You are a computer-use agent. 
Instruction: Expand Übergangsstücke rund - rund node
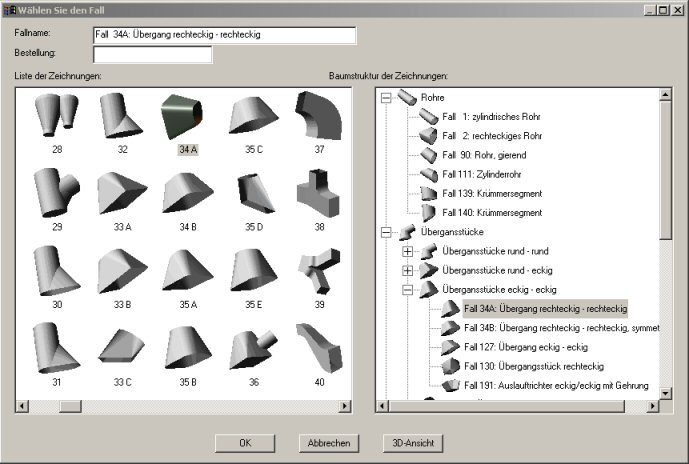[x=407, y=251]
